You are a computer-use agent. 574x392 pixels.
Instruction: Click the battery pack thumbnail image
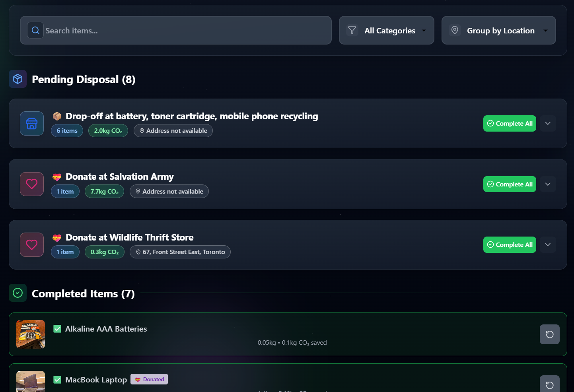(x=30, y=334)
